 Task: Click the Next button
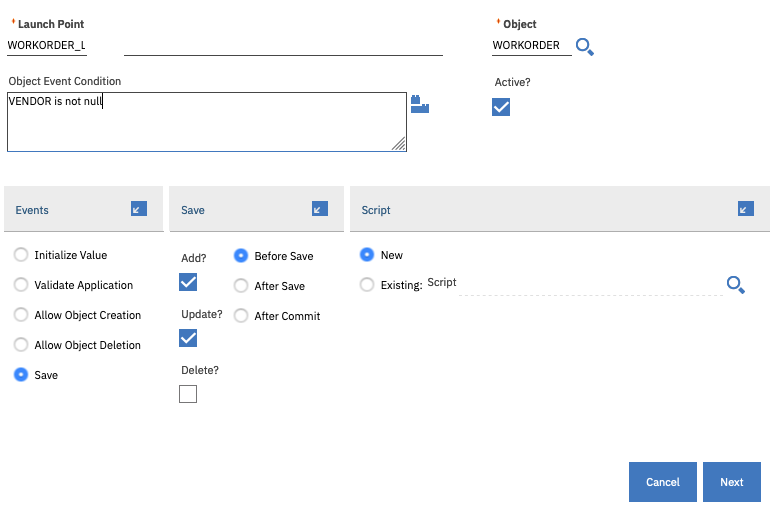click(x=732, y=482)
